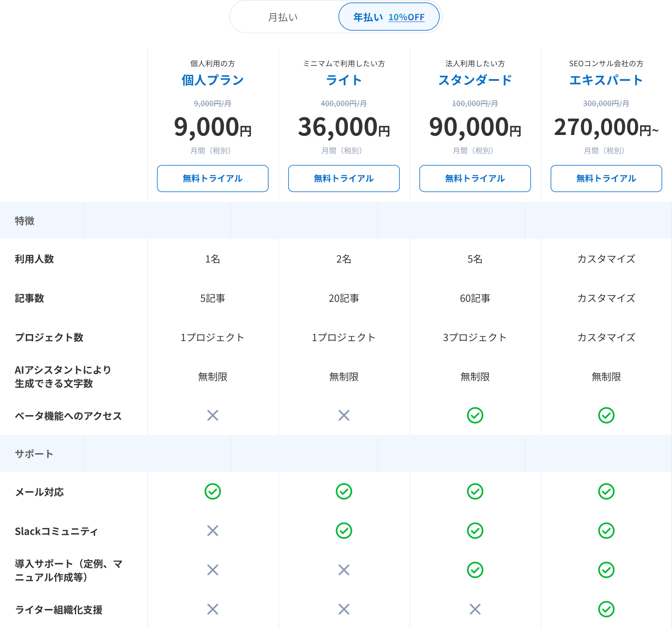Click the ベータ機能へのアクセス row label

tap(68, 416)
